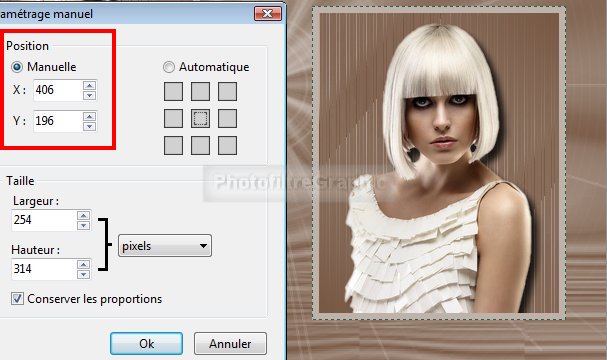Decrease Largeur with the down arrow
The width and height of the screenshot is (607, 360).
(x=83, y=225)
